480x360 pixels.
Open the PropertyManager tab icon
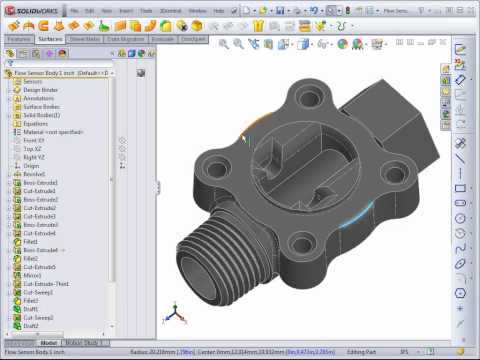(x=23, y=53)
